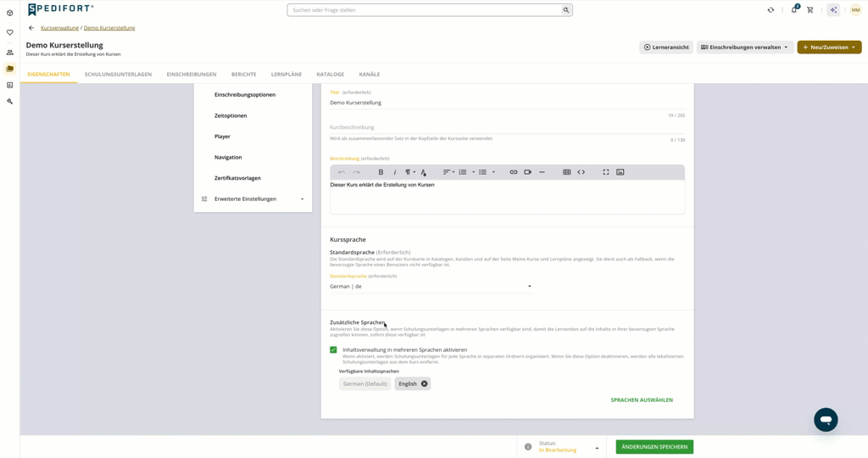This screenshot has height=458, width=868.
Task: Switch to the Kataloge tab
Action: pos(331,74)
